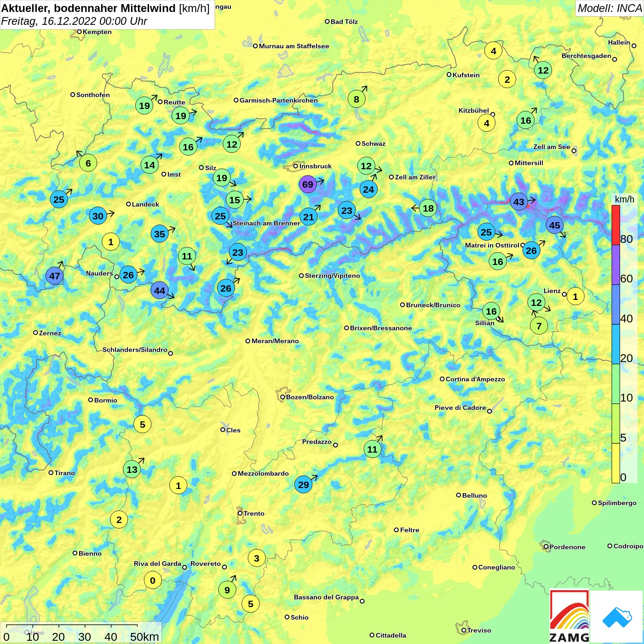644x644 pixels.
Task: Click the 69 km/h wind marker near Innsbruck
Action: pyautogui.click(x=308, y=184)
